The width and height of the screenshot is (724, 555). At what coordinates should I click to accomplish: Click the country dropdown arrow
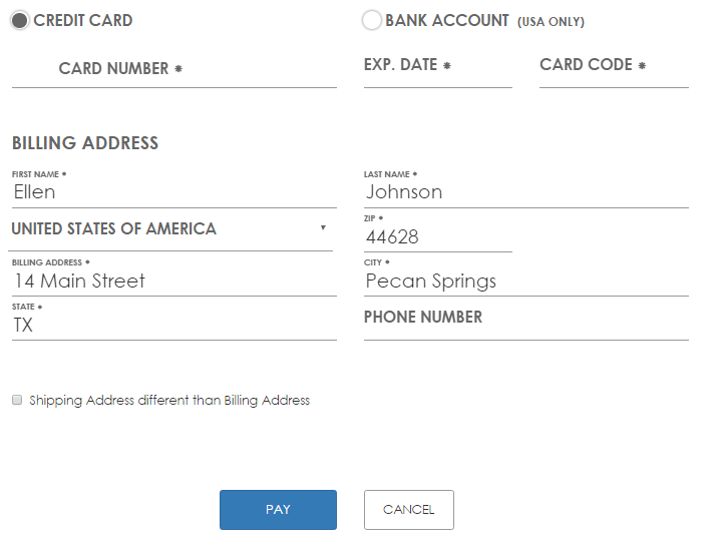coord(323,228)
